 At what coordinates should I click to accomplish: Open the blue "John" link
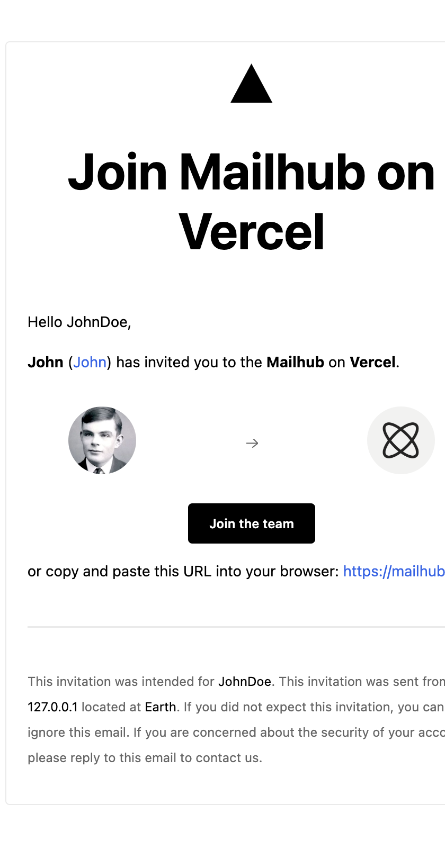coord(90,362)
